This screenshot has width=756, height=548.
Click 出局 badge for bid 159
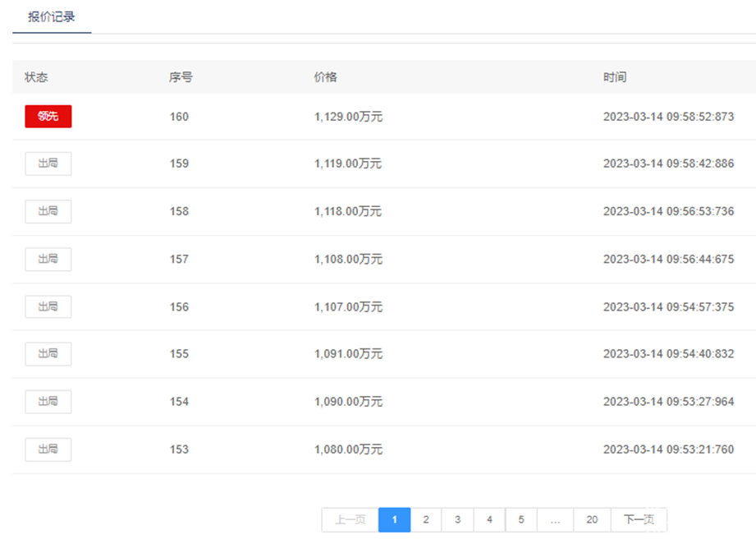(x=48, y=163)
